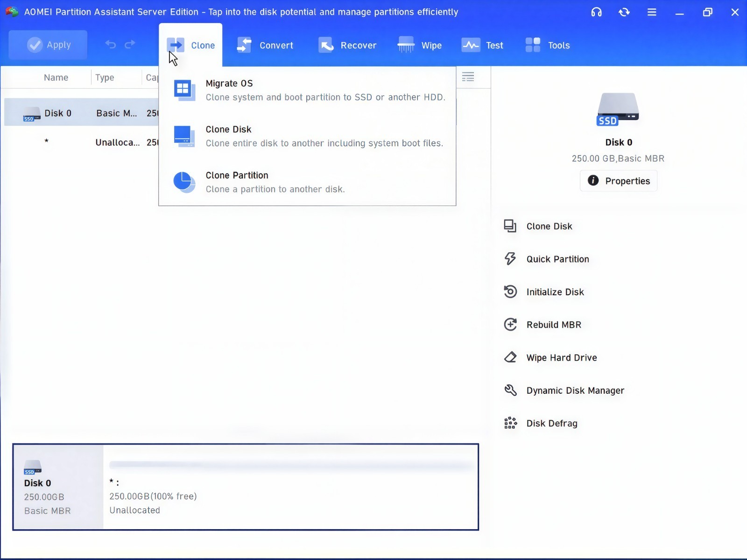Click the Convert arrows icon
747x560 pixels.
244,45
